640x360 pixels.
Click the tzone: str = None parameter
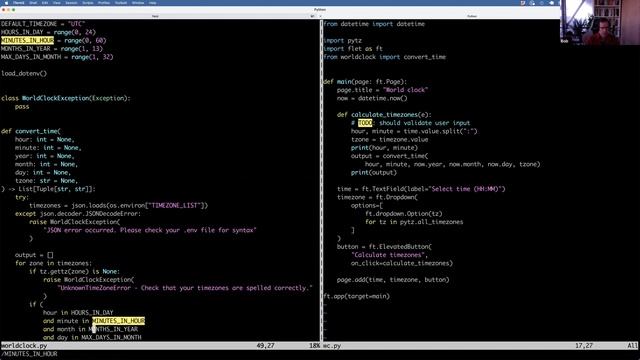pos(47,181)
